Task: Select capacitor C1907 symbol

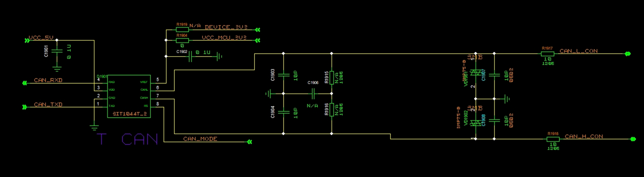Action: coord(494,74)
